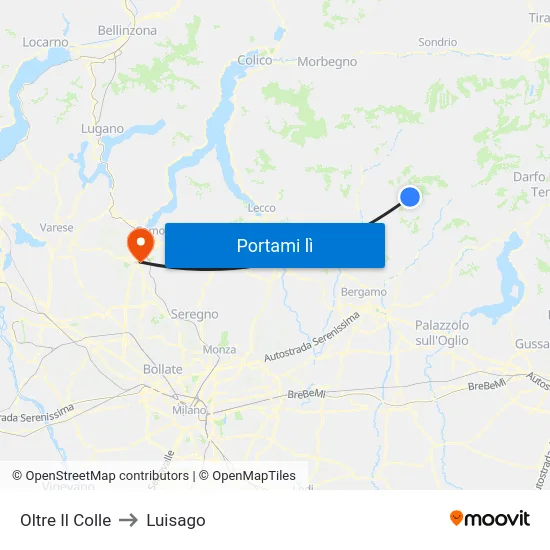550x550 pixels.
Task: Open the OpenMapTiles attribution link
Action: point(247,476)
